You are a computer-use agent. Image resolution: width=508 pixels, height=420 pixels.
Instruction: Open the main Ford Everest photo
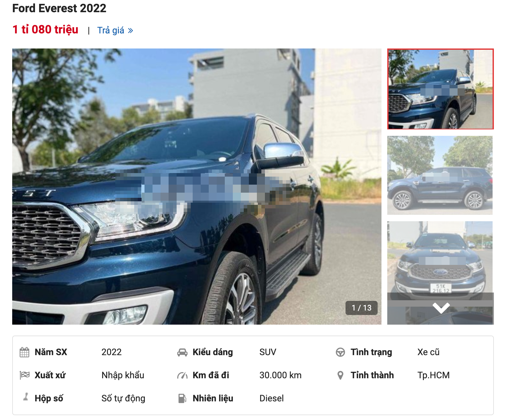pos(197,187)
